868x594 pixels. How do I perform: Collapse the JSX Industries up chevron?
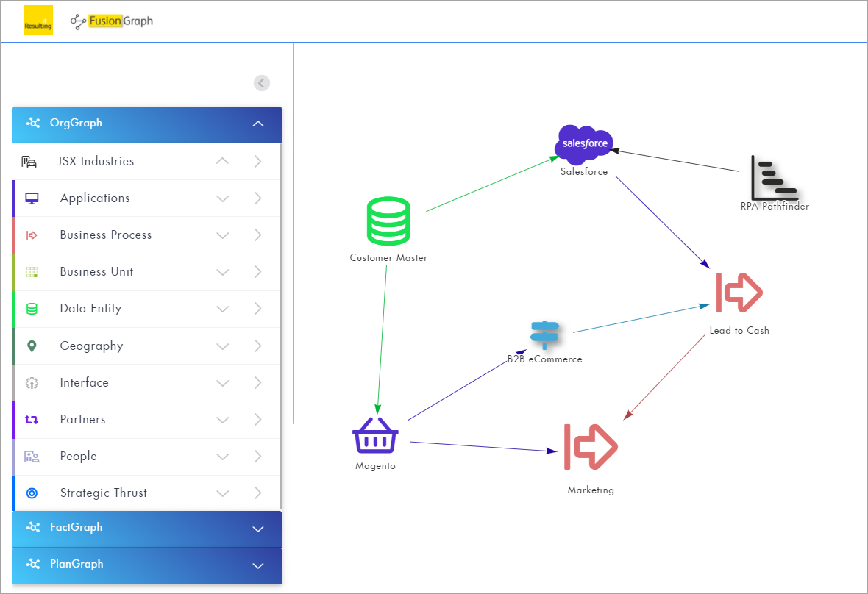[x=222, y=162]
